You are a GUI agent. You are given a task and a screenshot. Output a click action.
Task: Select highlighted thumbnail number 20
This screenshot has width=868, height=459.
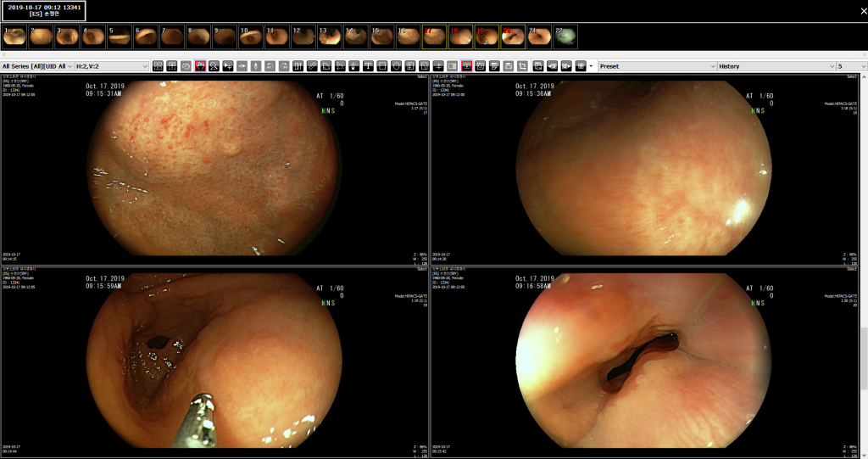click(x=513, y=36)
